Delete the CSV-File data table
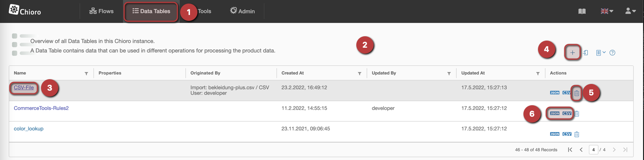644x160 pixels. point(577,93)
